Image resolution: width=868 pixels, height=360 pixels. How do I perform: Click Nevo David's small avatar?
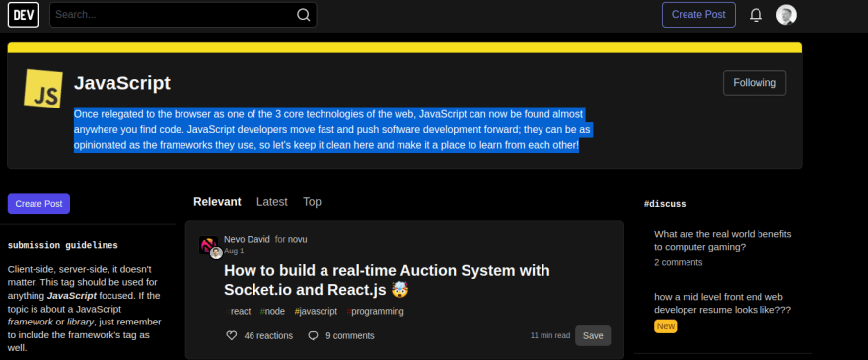pyautogui.click(x=216, y=252)
